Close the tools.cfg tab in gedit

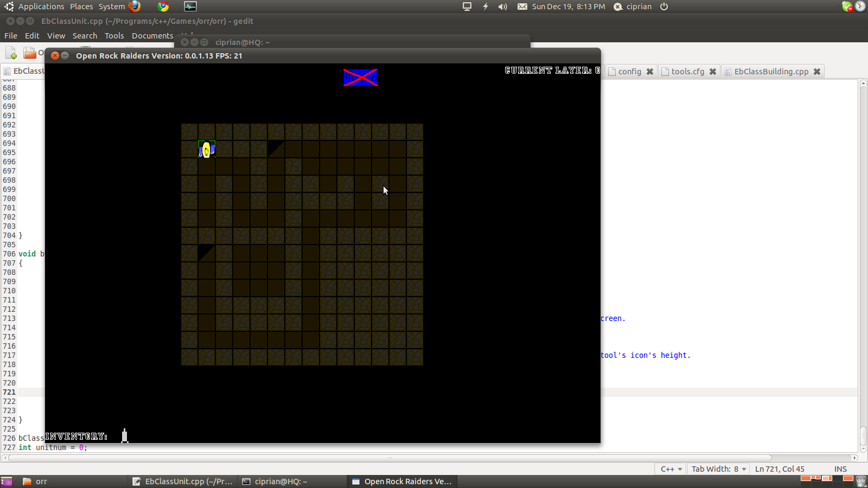(x=713, y=72)
